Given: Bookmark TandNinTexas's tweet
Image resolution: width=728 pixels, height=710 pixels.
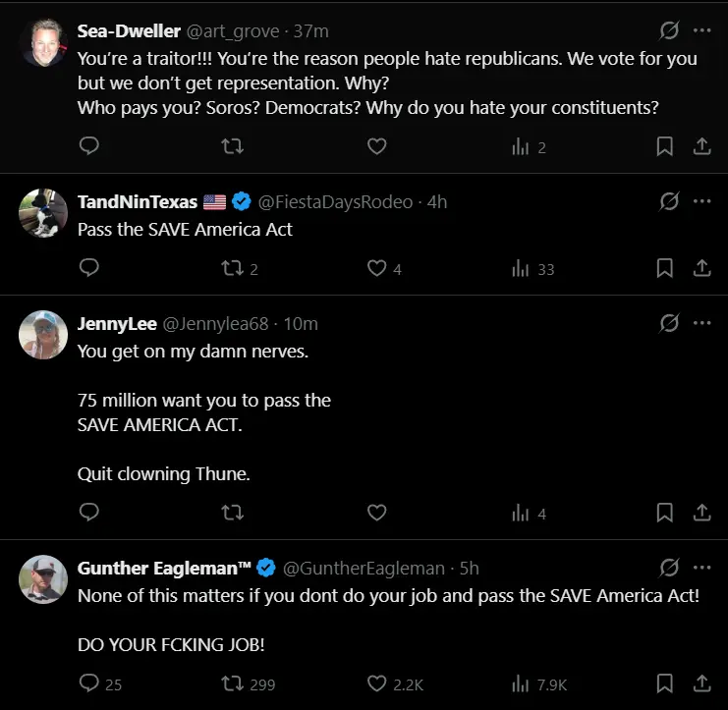Looking at the screenshot, I should (x=664, y=268).
